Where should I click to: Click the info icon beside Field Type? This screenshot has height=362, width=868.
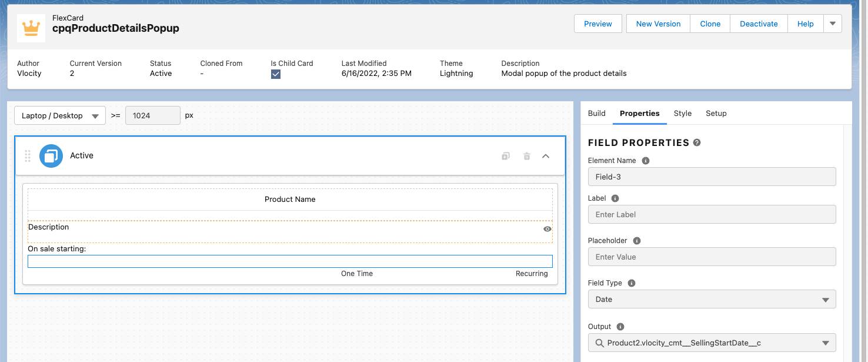(631, 283)
